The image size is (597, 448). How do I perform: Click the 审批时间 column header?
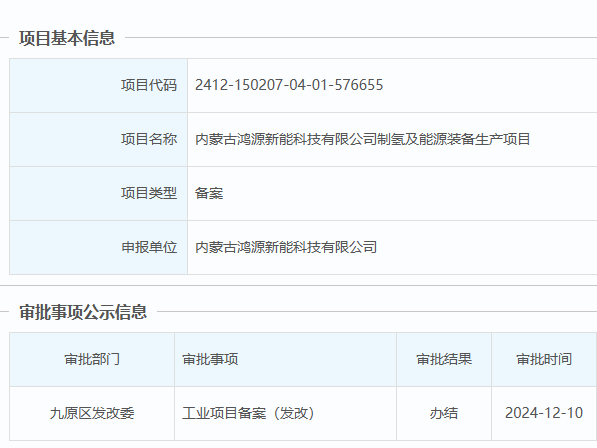544,359
